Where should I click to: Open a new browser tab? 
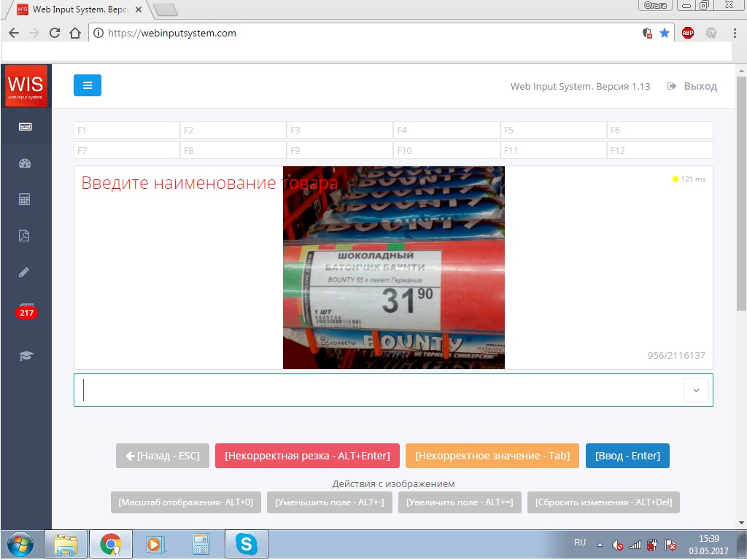point(166,9)
